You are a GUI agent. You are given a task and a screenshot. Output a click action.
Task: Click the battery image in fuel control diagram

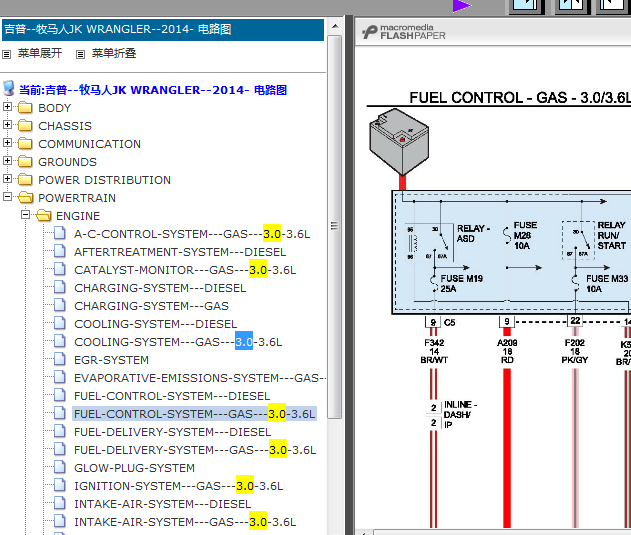click(x=399, y=142)
